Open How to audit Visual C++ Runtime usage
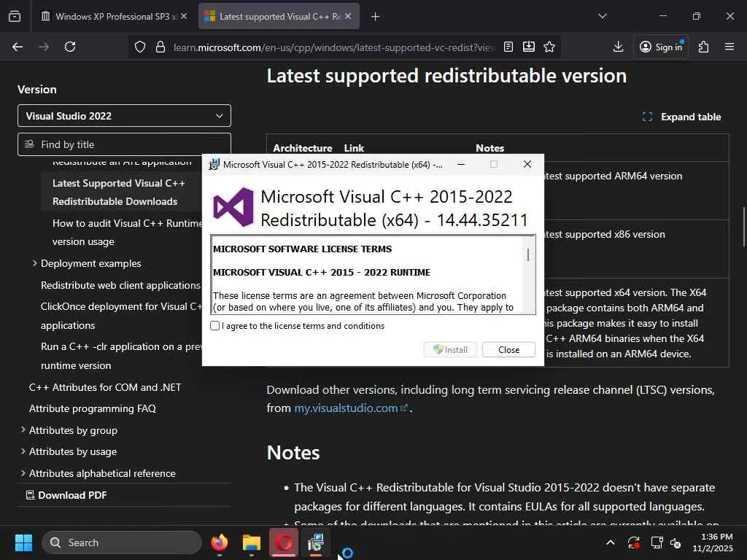 tap(127, 233)
